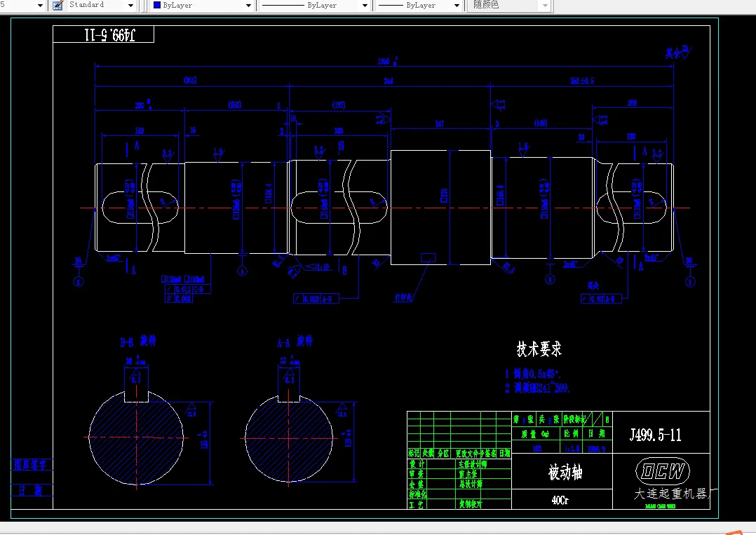Select technical note '2 调质HB241~269'
Viewport: 756px width, 535px height.
(x=537, y=388)
